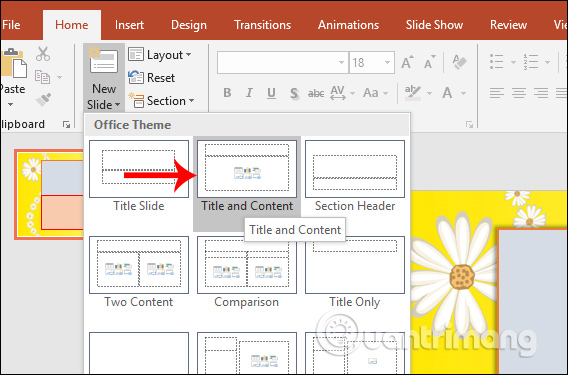The image size is (568, 375).
Task: Center the text alignment
Action: pyautogui.click(x=519, y=93)
